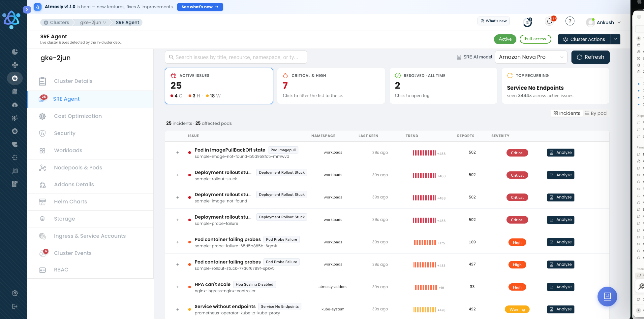
Task: Click the What's new button in header
Action: click(493, 21)
